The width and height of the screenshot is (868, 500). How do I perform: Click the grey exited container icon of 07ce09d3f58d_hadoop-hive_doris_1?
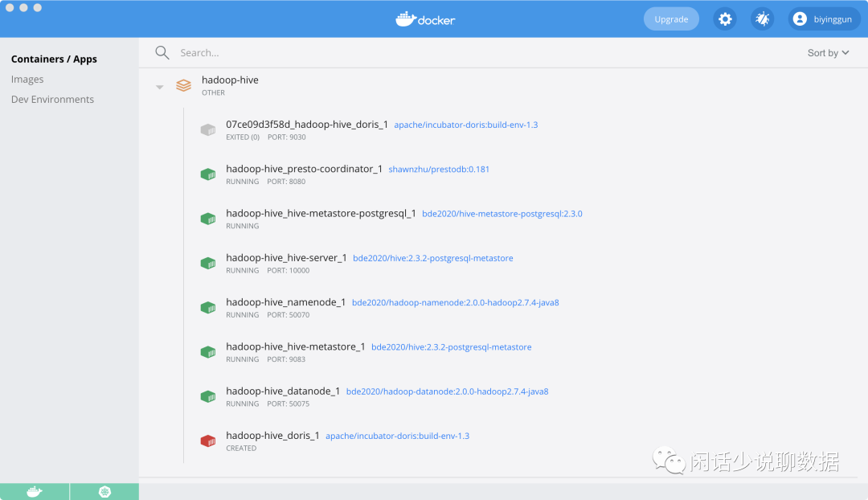[208, 130]
